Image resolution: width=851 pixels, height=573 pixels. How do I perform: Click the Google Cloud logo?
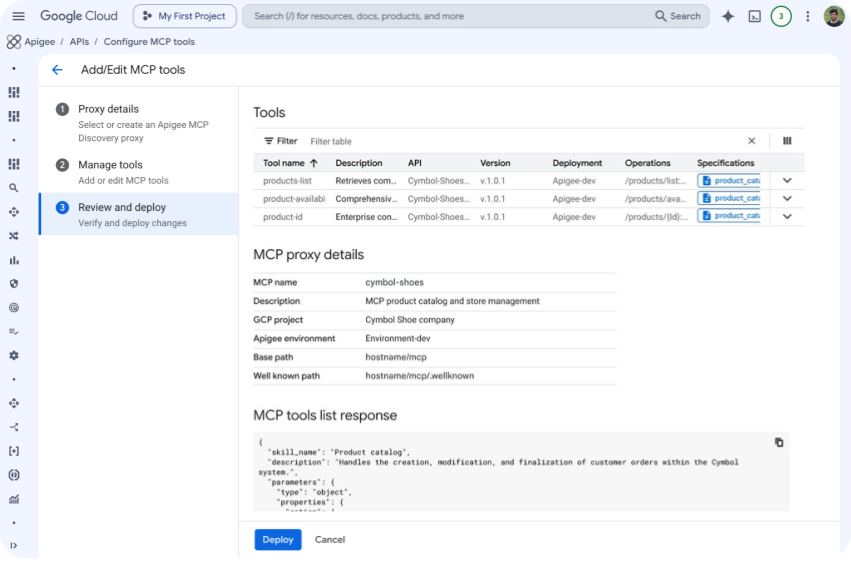[79, 16]
